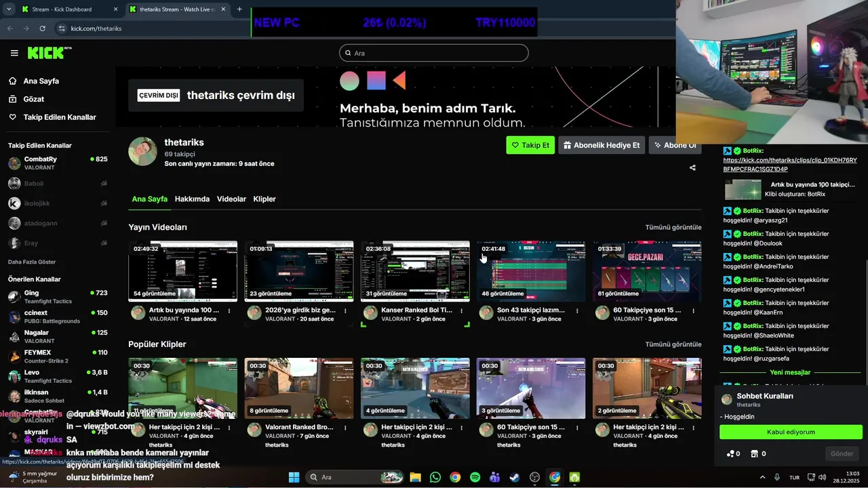
Task: Open the Levo recommended channel
Action: pos(58,376)
